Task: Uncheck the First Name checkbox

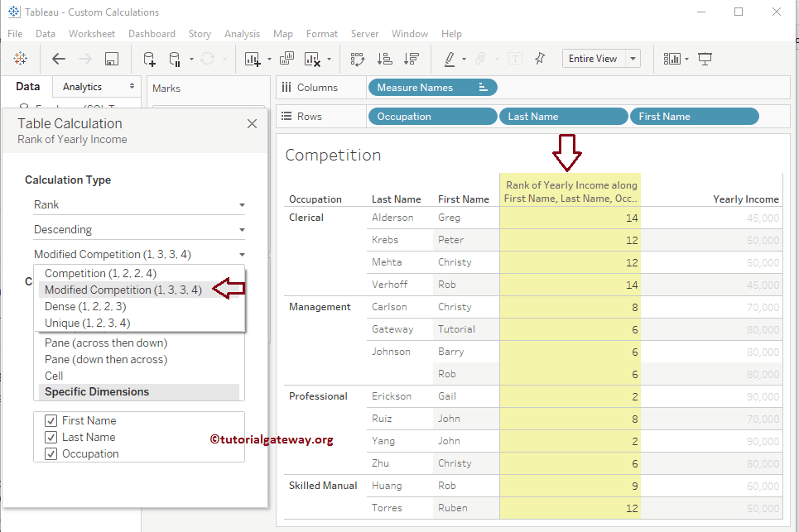Action: (x=51, y=421)
